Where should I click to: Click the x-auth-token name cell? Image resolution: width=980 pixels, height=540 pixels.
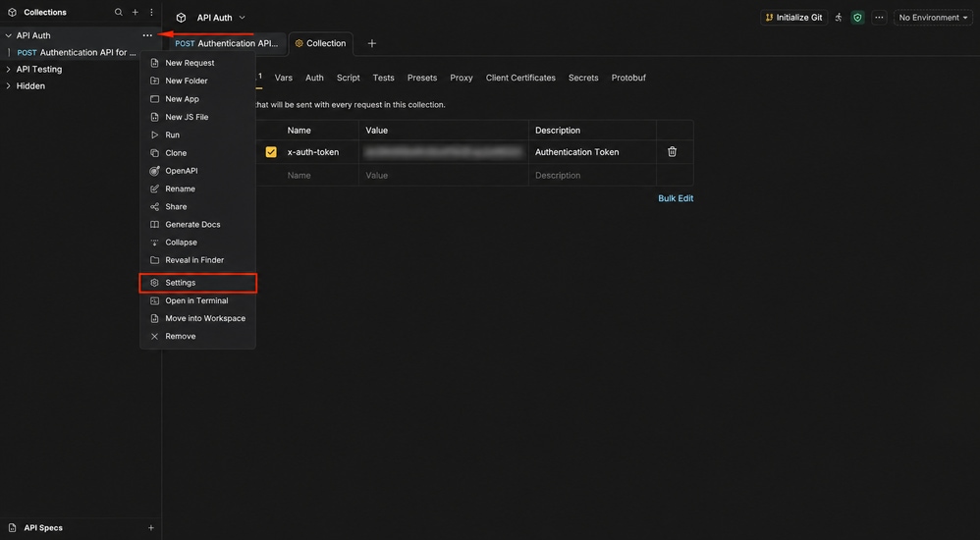point(319,152)
